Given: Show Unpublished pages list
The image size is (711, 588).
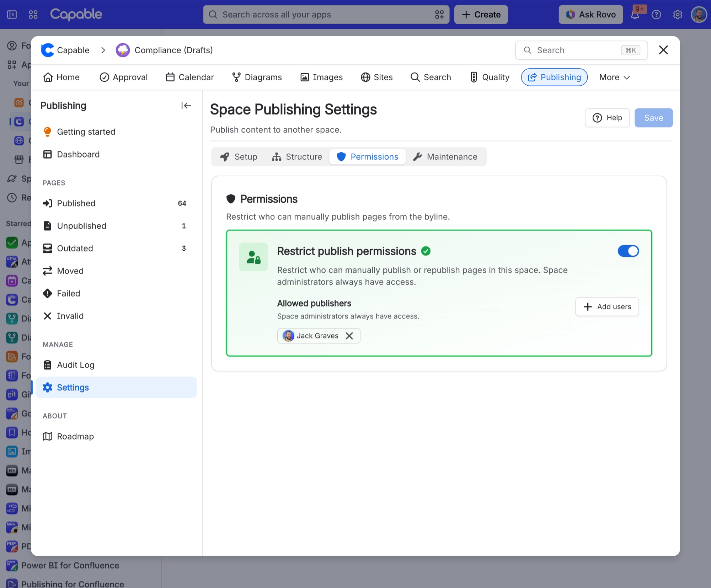Looking at the screenshot, I should pyautogui.click(x=116, y=226).
